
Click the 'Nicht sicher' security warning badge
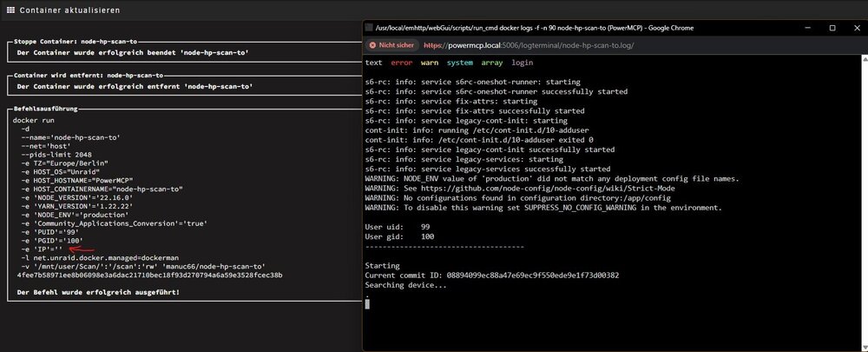click(x=392, y=45)
